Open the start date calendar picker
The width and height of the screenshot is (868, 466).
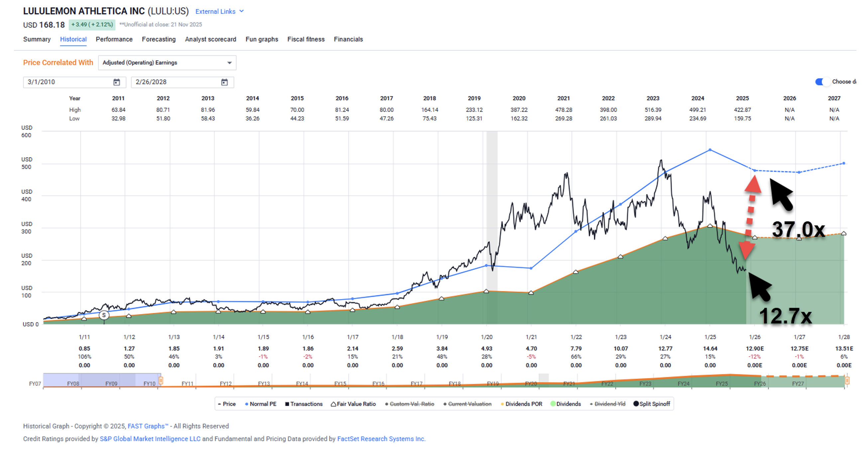[x=117, y=82]
